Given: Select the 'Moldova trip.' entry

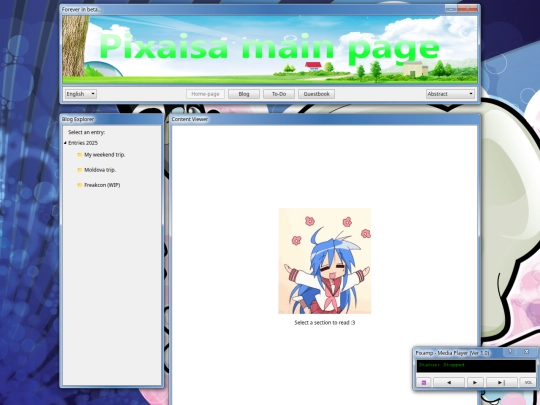Looking at the screenshot, I should pos(96,170).
